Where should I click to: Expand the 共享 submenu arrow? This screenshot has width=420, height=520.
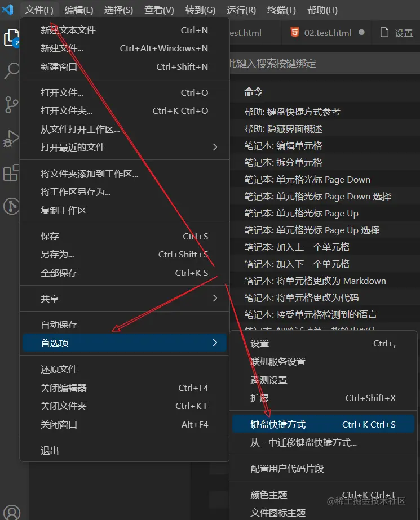pyautogui.click(x=215, y=298)
